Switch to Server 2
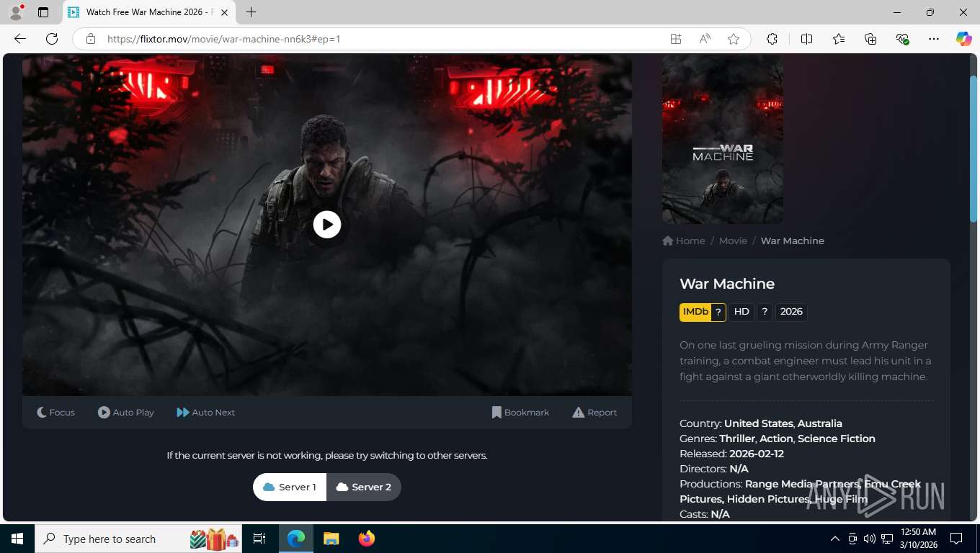The width and height of the screenshot is (980, 553). (364, 487)
